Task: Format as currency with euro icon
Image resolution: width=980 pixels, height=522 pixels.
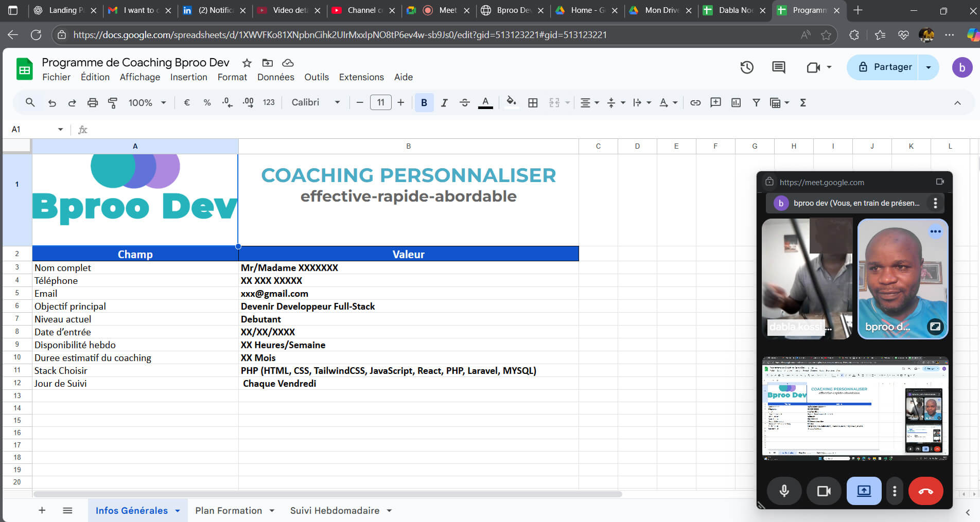Action: pyautogui.click(x=187, y=103)
